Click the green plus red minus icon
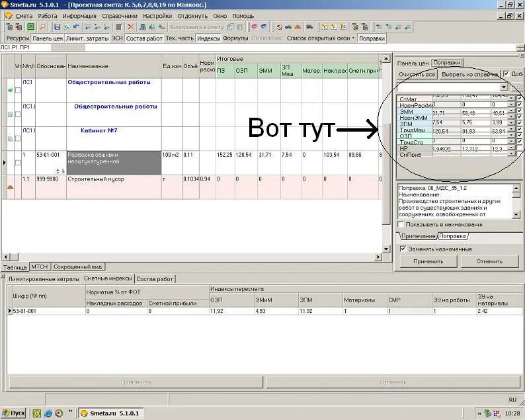This screenshot has height=420, width=525. (x=162, y=27)
